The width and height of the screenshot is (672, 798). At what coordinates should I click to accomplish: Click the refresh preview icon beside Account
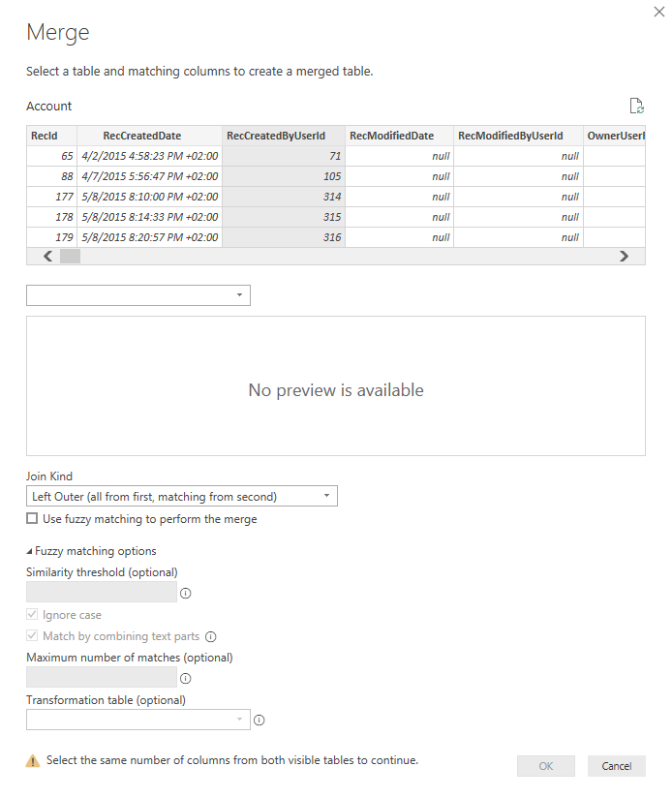(x=636, y=107)
